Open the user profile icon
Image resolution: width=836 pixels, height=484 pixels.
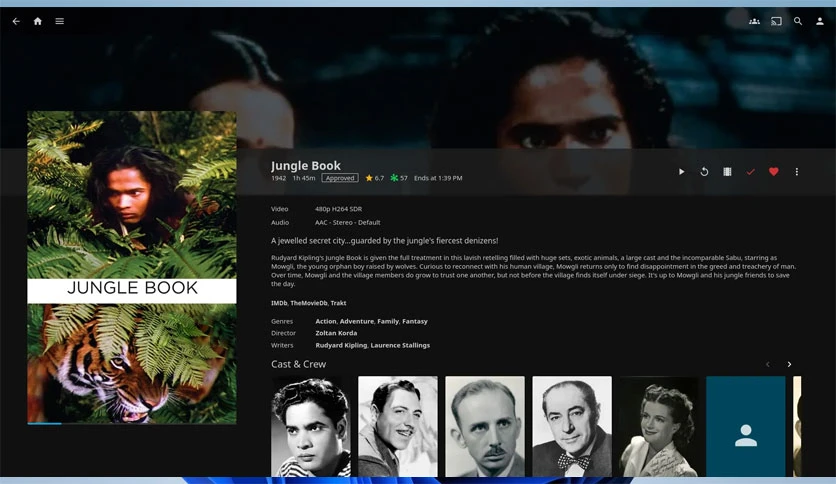tap(819, 21)
